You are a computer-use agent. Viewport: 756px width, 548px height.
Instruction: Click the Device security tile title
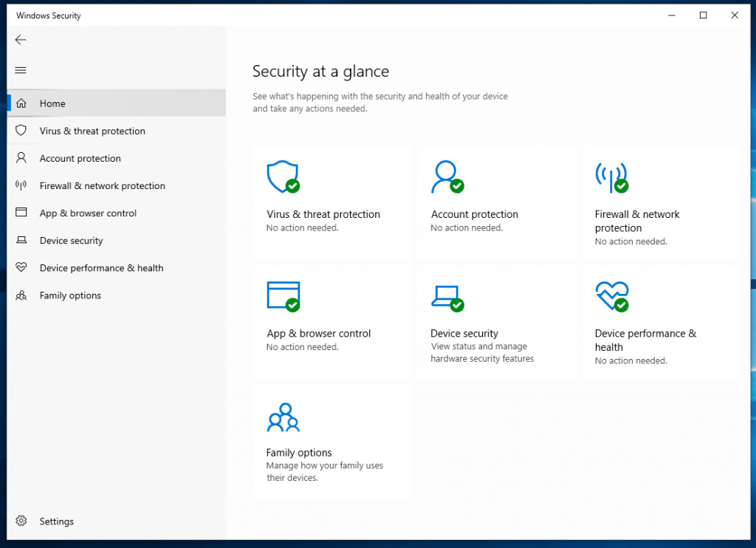point(464,333)
